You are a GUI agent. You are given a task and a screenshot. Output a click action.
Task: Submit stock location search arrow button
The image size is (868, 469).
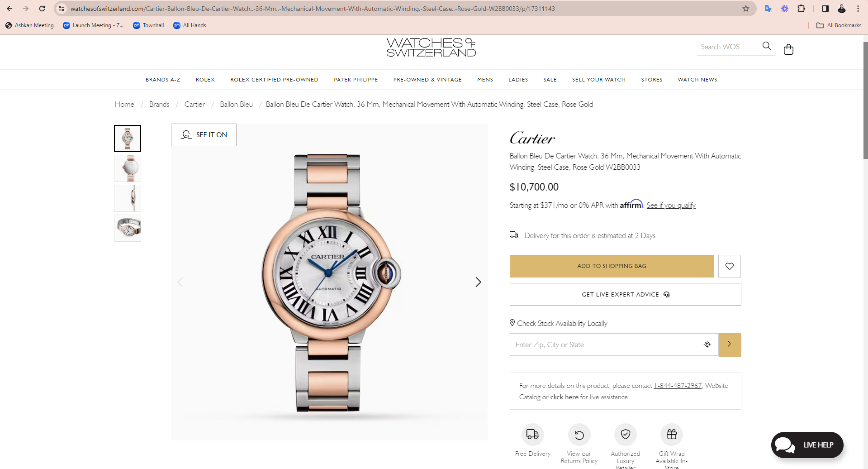point(730,345)
